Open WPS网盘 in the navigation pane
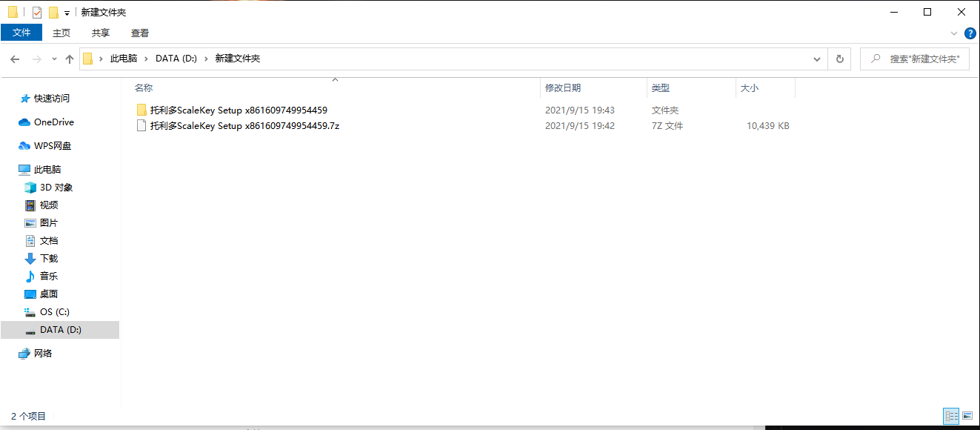The image size is (980, 430). [53, 146]
